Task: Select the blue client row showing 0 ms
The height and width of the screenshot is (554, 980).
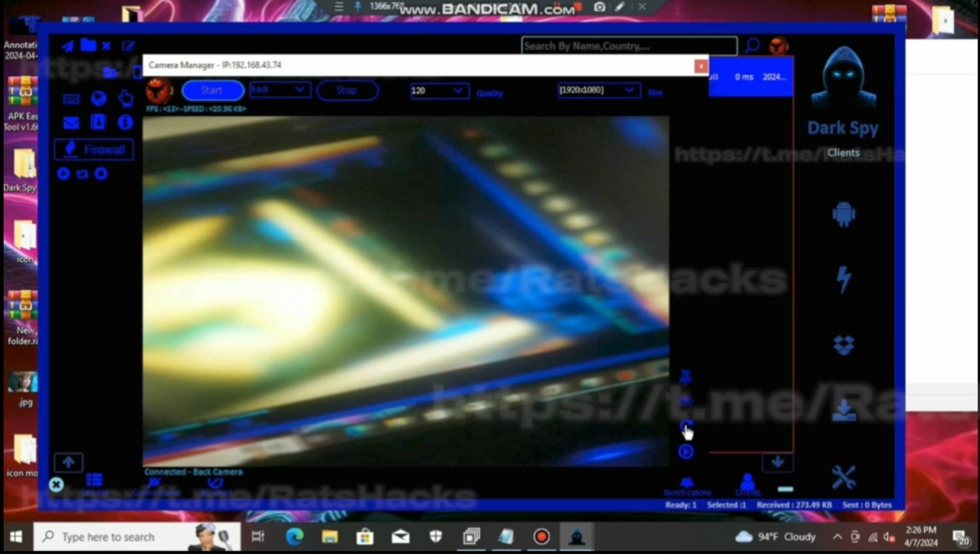Action: point(751,77)
